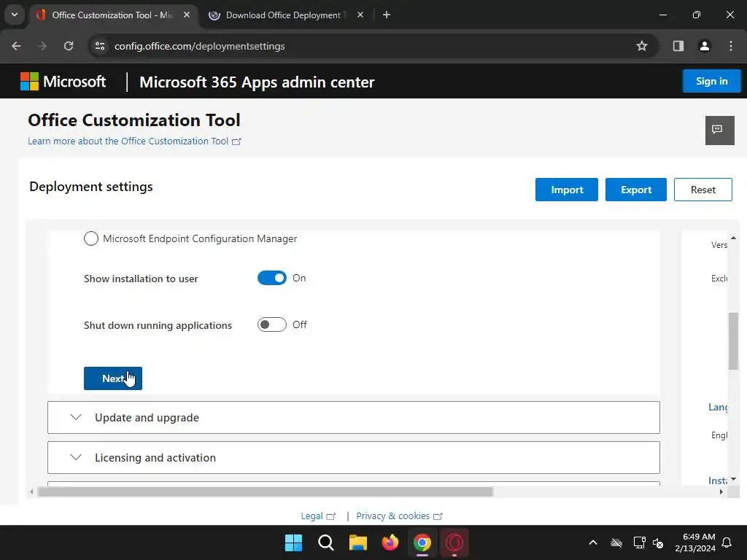Launch Firefox from the taskbar
Viewport: 747px width, 560px height.
tap(390, 542)
